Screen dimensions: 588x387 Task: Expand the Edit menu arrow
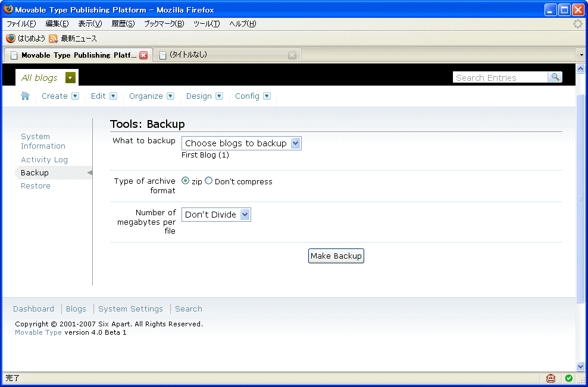point(113,96)
